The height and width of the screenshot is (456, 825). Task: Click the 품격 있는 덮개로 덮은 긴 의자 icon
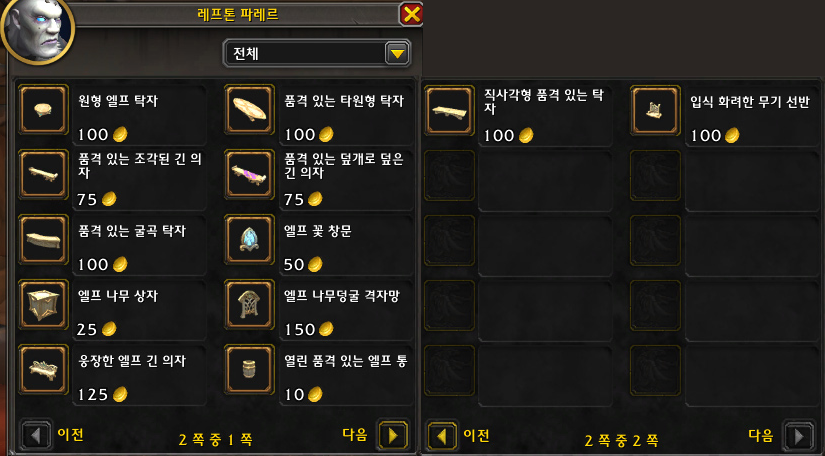[249, 175]
